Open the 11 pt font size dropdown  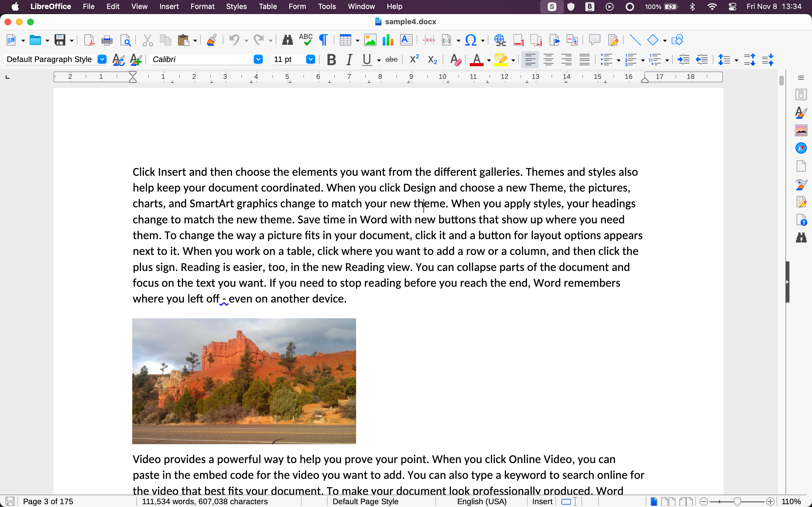310,59
